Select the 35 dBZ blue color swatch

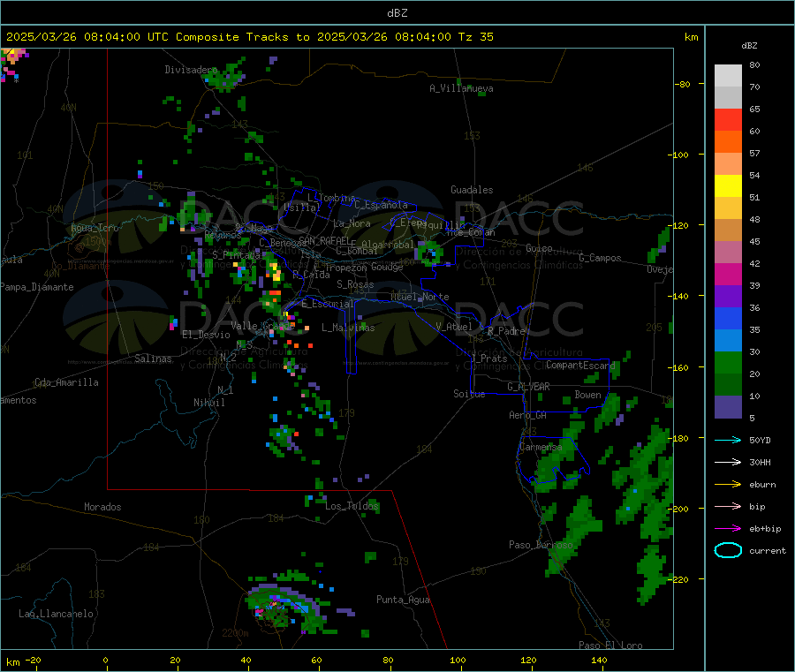tap(728, 318)
